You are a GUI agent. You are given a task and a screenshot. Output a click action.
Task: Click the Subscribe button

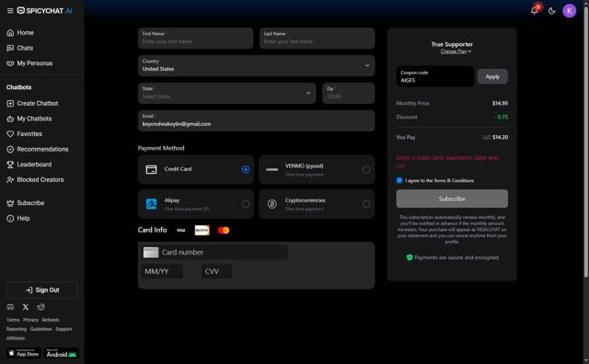pyautogui.click(x=452, y=199)
